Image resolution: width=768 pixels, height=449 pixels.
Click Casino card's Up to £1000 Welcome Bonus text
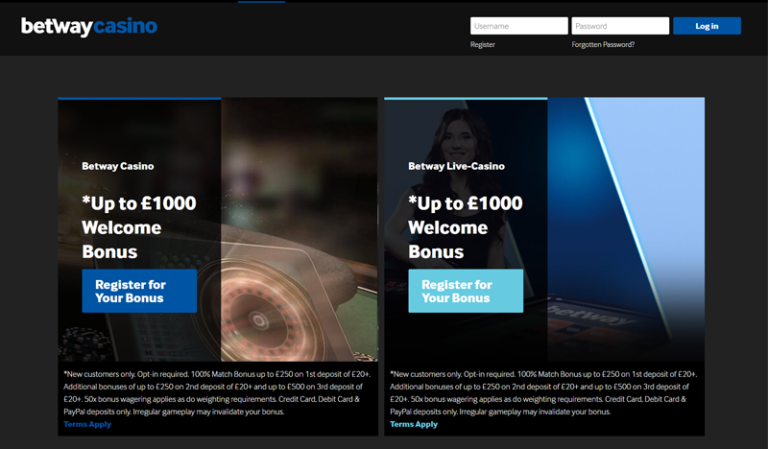[x=139, y=227]
